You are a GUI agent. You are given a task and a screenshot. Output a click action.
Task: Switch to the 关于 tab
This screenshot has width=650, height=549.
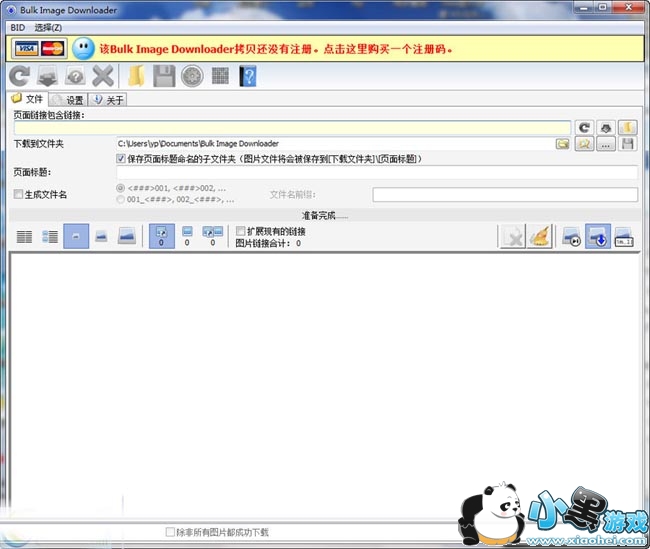point(108,100)
